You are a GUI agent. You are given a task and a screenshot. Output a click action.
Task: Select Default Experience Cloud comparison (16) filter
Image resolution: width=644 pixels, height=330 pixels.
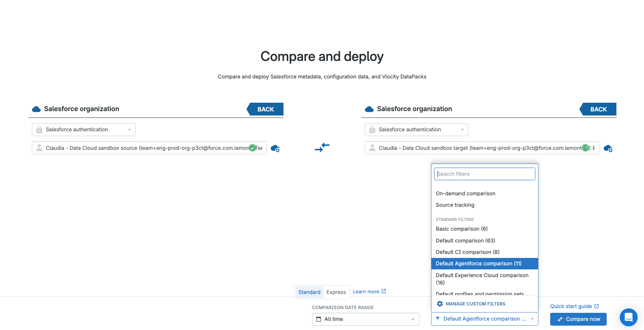485,279
